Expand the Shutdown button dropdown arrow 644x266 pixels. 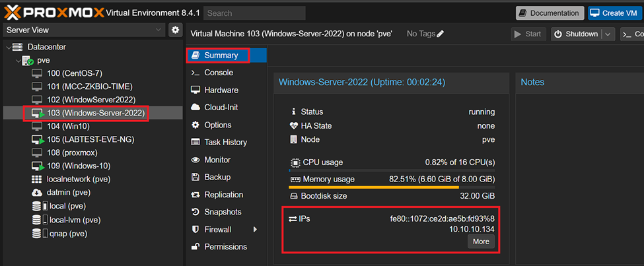click(x=608, y=34)
